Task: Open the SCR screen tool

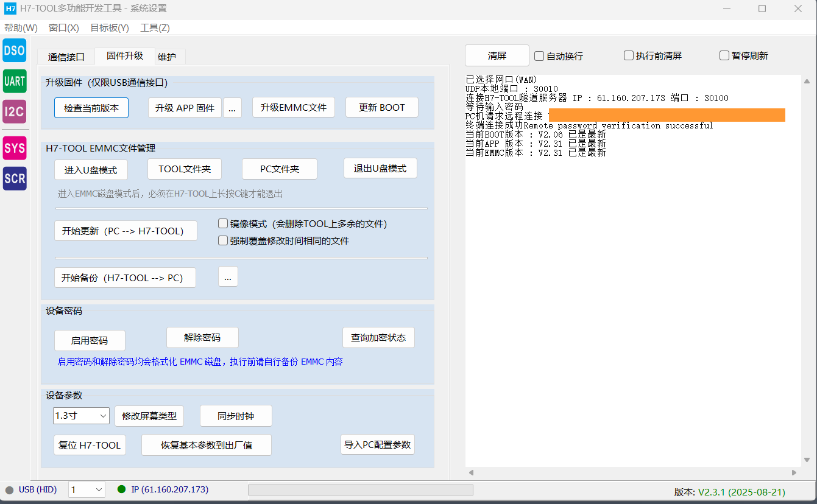Action: coord(14,178)
